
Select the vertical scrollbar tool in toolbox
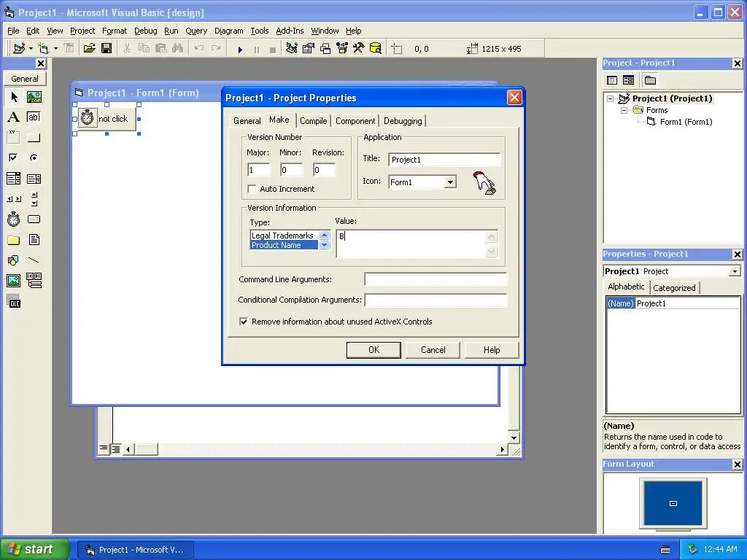pyautogui.click(x=34, y=199)
